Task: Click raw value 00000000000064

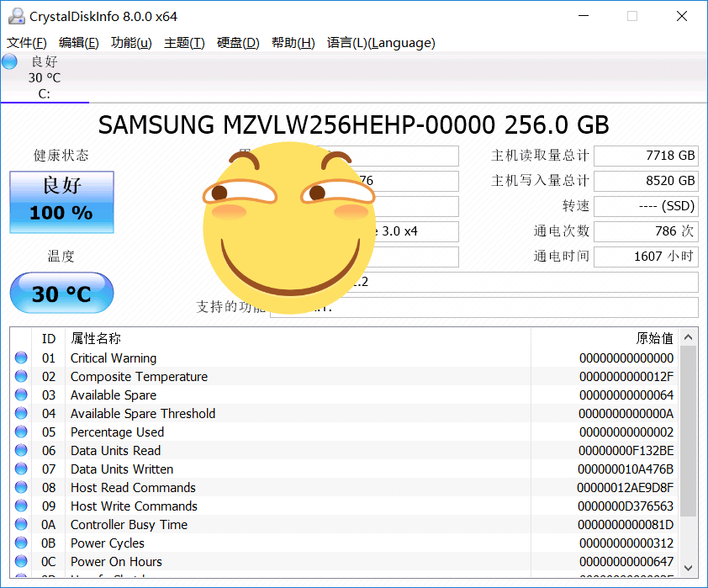Action: [x=626, y=395]
